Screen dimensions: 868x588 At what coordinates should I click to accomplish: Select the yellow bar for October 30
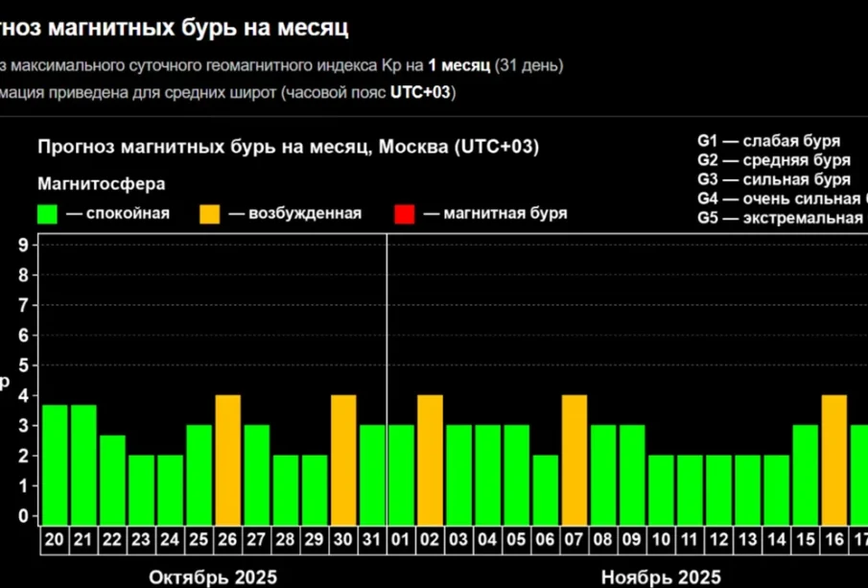point(343,459)
